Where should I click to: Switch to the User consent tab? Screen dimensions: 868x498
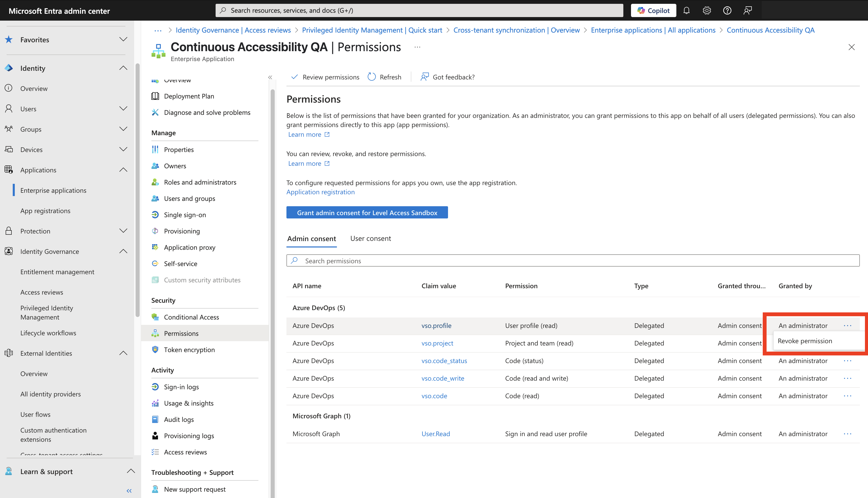coord(370,238)
